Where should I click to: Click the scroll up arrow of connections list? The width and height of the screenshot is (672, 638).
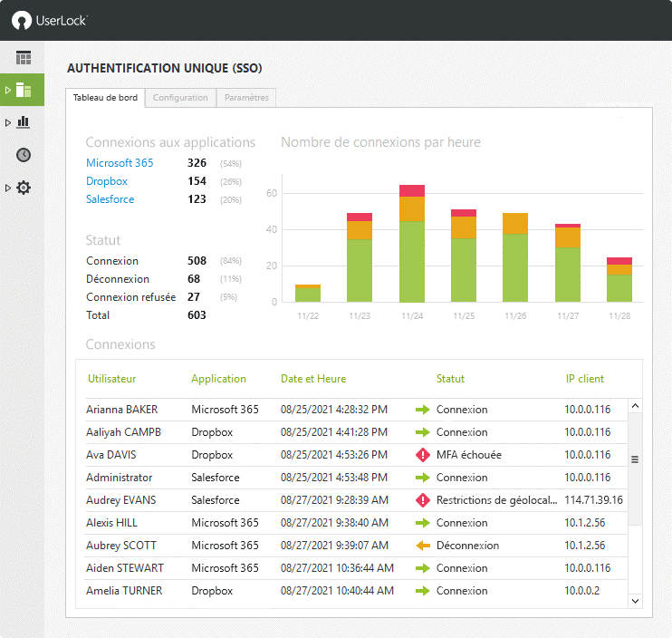pos(635,406)
